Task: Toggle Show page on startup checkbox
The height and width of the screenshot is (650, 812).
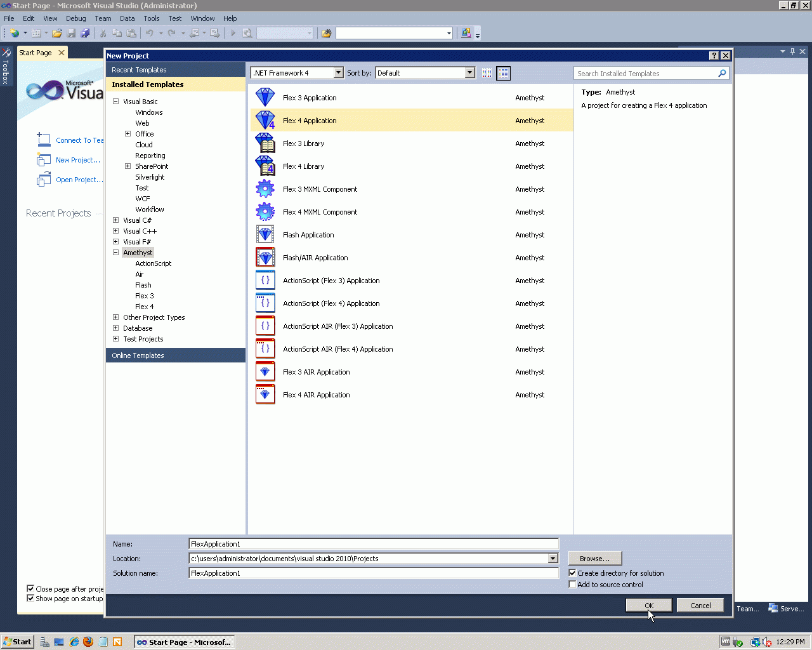Action: [x=30, y=599]
